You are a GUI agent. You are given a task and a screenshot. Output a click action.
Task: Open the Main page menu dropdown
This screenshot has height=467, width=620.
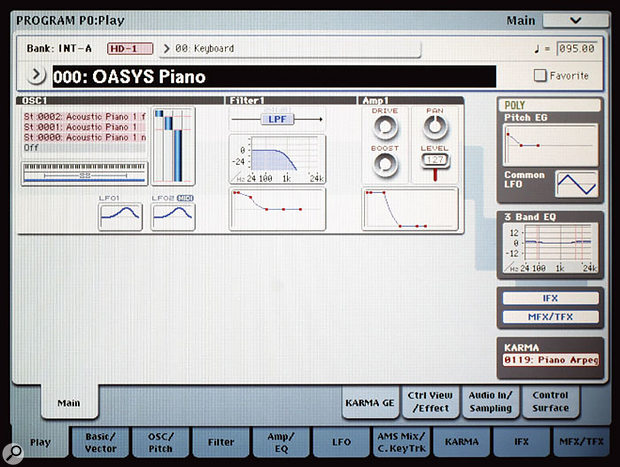coord(575,21)
